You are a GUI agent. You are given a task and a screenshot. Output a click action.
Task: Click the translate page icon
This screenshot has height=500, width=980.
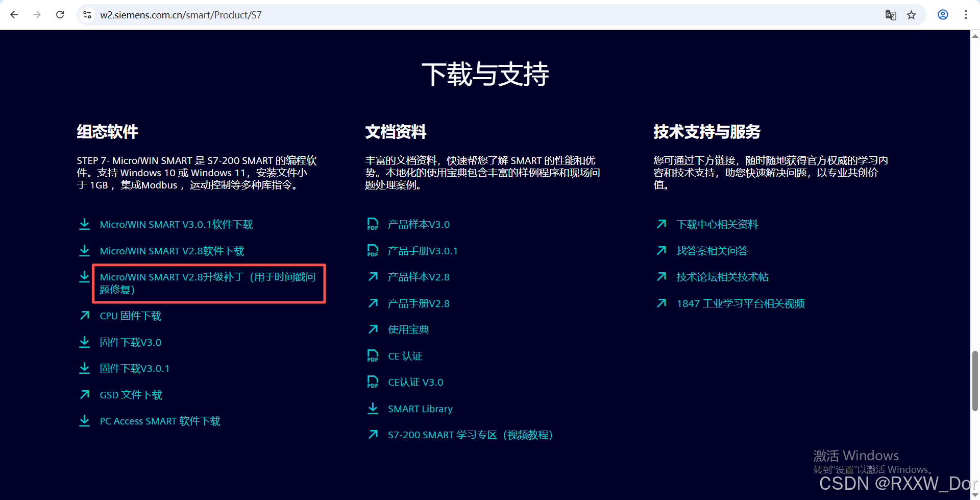[891, 15]
